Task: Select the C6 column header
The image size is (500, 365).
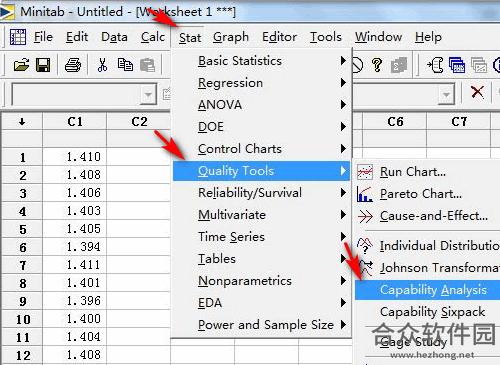Action: click(x=395, y=122)
